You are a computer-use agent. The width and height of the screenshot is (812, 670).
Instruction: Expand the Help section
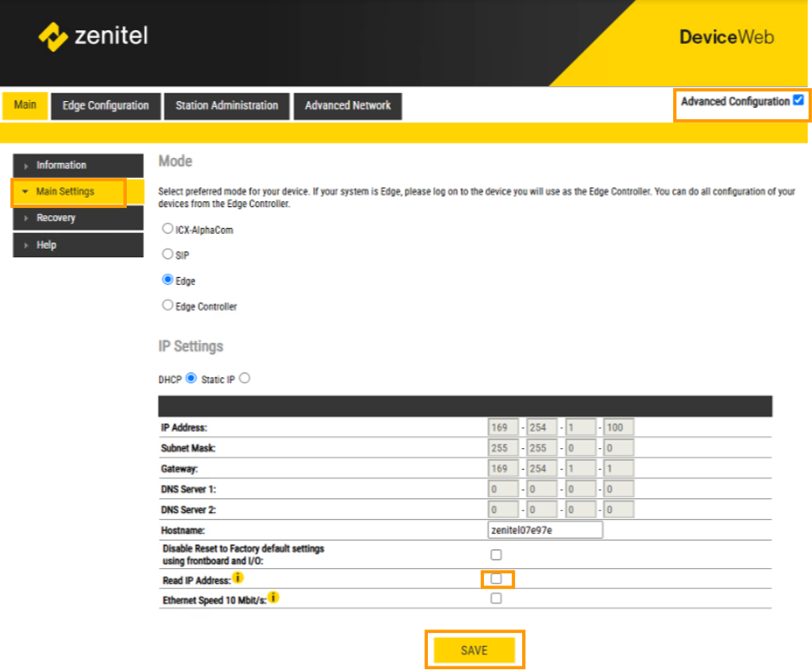coord(79,245)
